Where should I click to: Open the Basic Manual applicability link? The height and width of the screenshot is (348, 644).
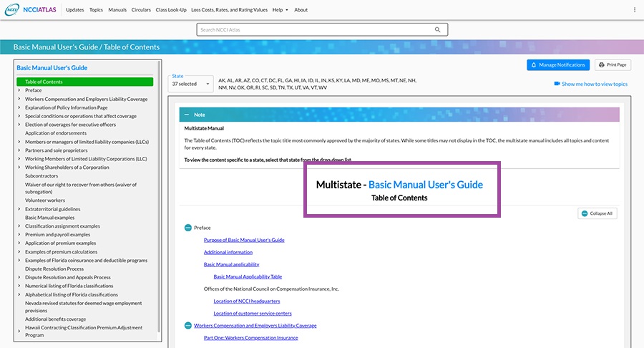pyautogui.click(x=231, y=265)
